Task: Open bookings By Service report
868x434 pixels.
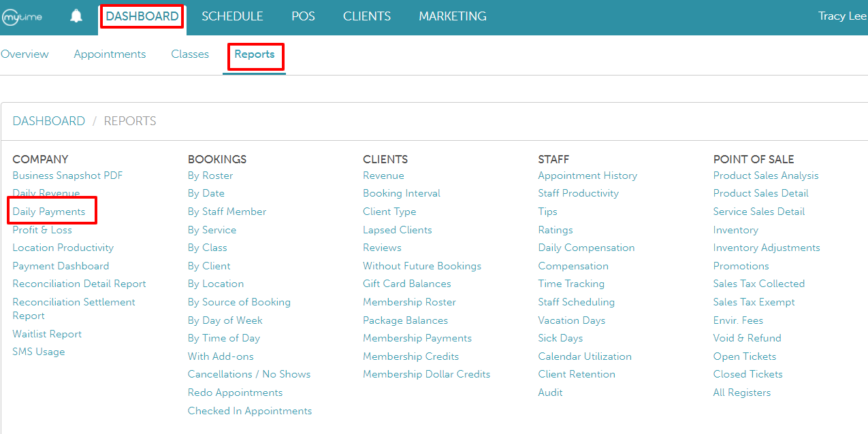Action: tap(212, 230)
